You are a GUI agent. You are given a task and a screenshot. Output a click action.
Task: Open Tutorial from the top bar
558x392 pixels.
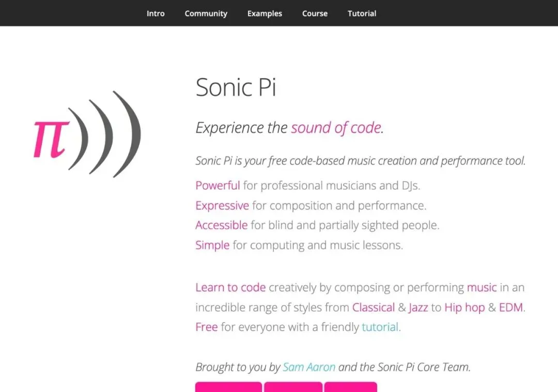click(362, 13)
